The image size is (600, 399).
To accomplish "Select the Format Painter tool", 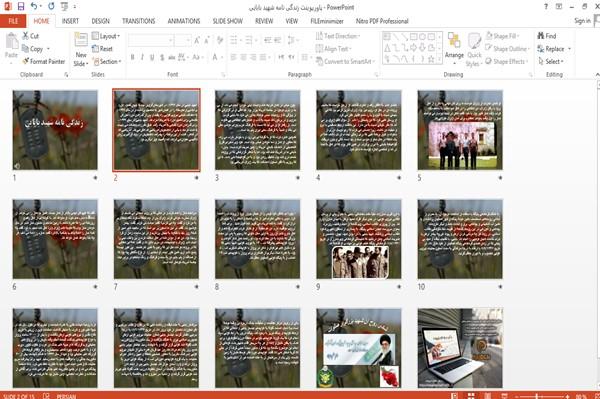I will coord(44,61).
